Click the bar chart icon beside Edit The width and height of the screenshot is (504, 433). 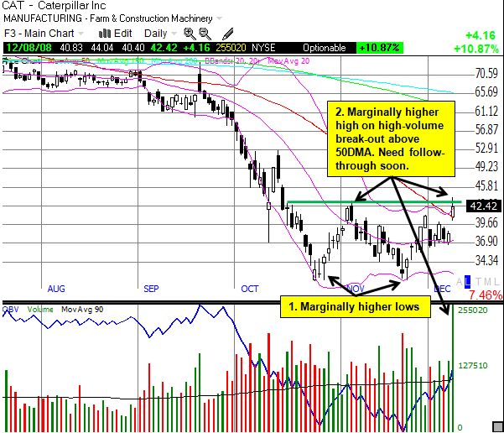(105, 34)
